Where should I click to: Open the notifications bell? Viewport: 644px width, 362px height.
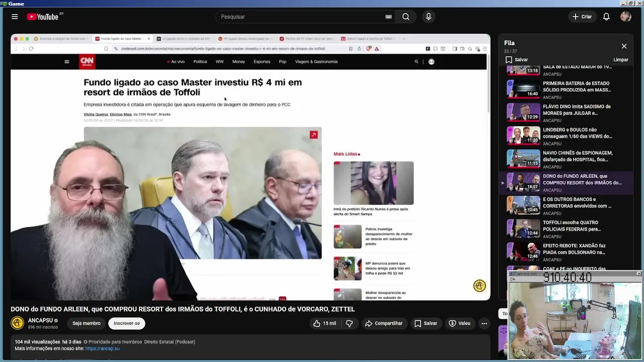point(606,17)
